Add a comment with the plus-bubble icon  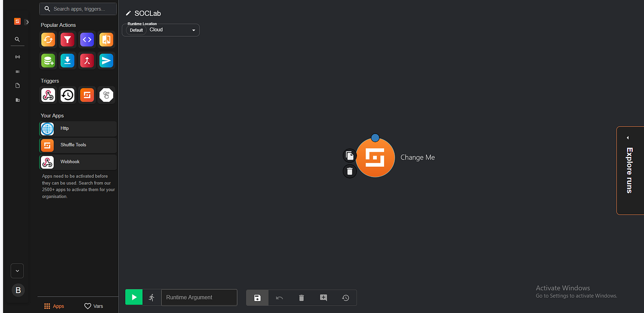(323, 298)
